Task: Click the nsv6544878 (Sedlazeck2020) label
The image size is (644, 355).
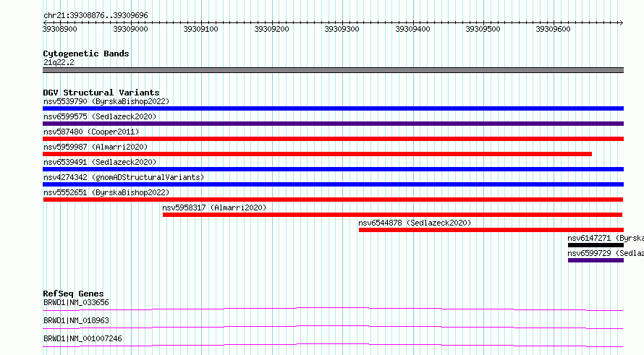Action: (x=415, y=223)
